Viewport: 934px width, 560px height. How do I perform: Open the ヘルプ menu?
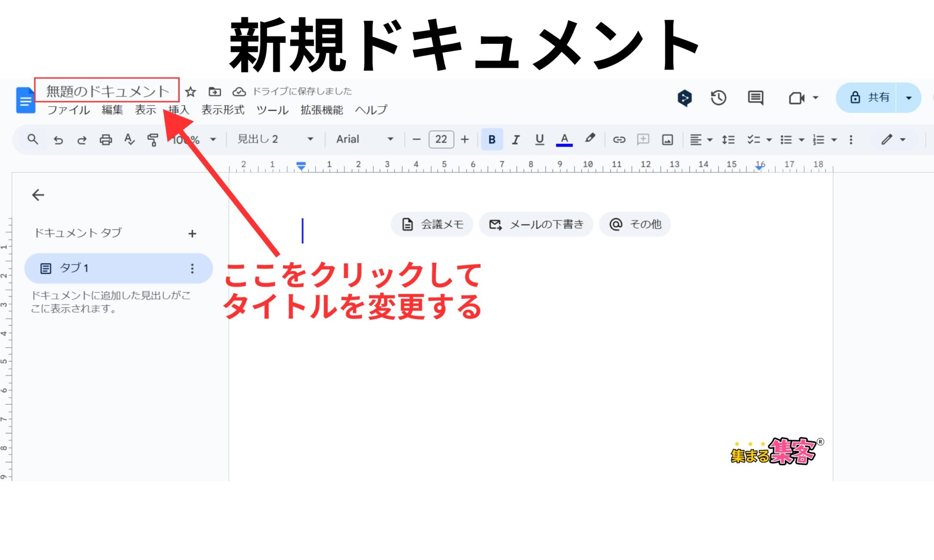tap(371, 110)
